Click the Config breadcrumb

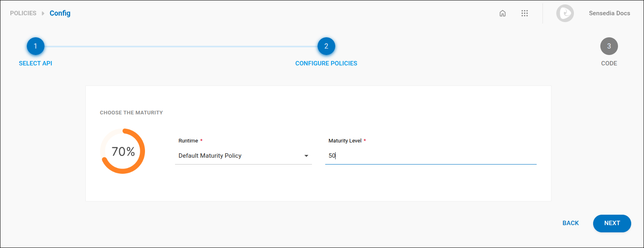tap(60, 13)
